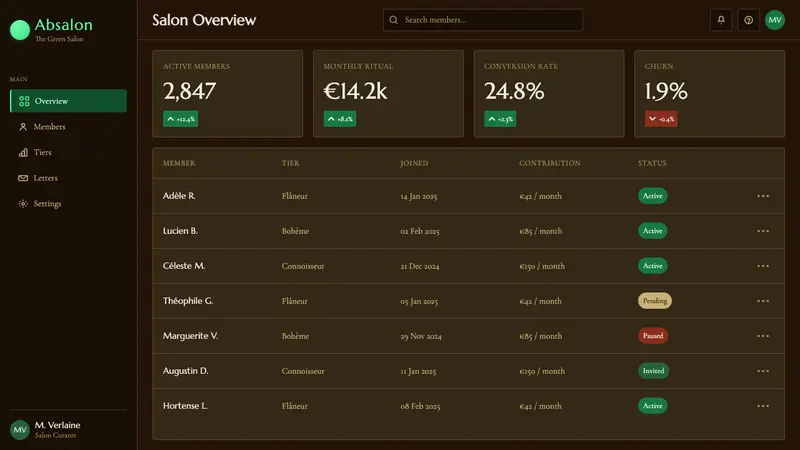The height and width of the screenshot is (450, 800).
Task: Click Invited status badge for Augustin D.
Action: point(654,371)
